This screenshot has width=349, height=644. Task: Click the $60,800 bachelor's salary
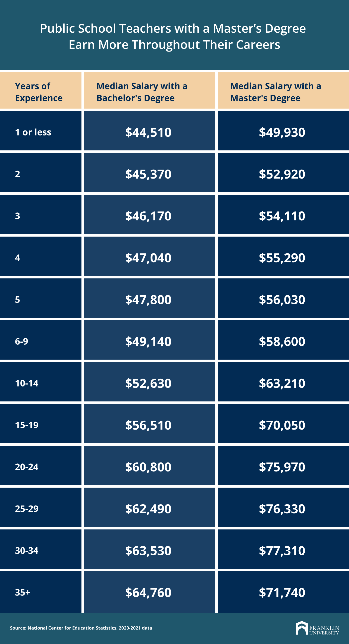[148, 467]
